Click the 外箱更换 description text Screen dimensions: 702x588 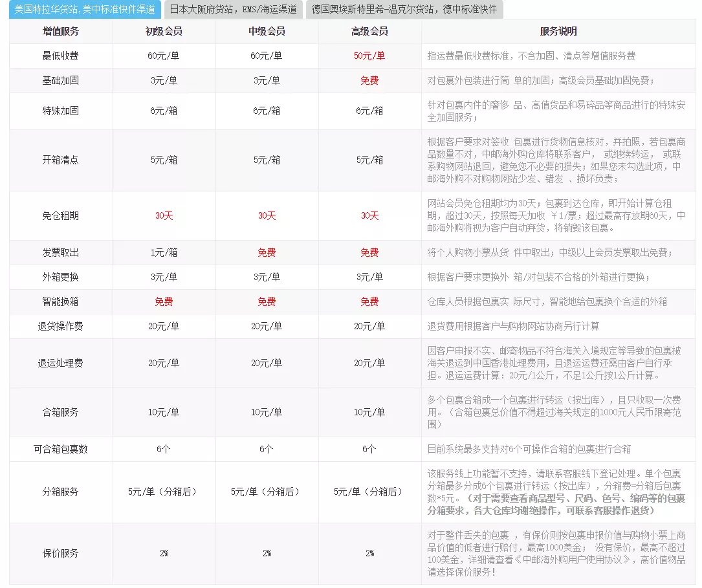(539, 278)
